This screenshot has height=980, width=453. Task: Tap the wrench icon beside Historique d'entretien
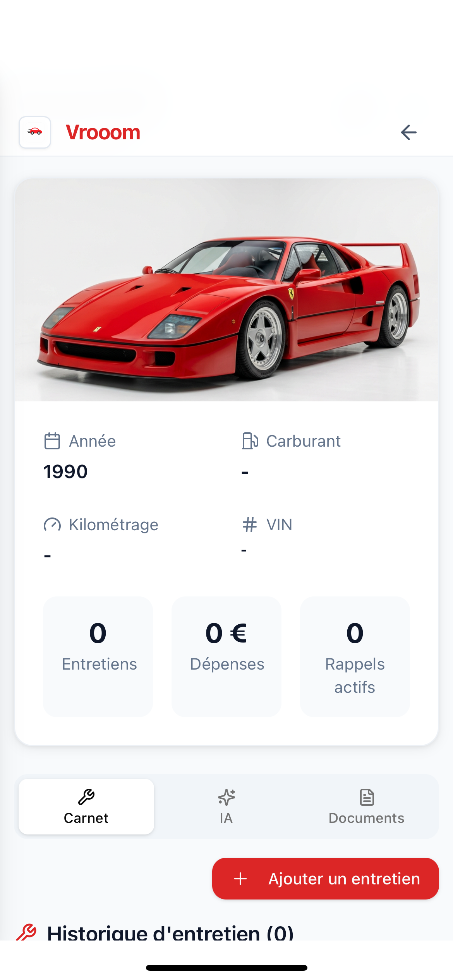coord(26,932)
